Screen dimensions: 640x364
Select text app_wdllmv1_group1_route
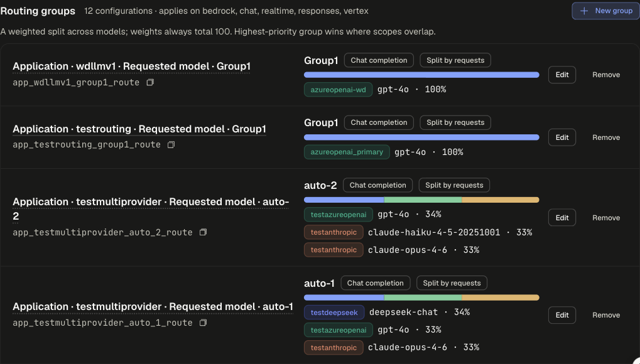coord(76,82)
